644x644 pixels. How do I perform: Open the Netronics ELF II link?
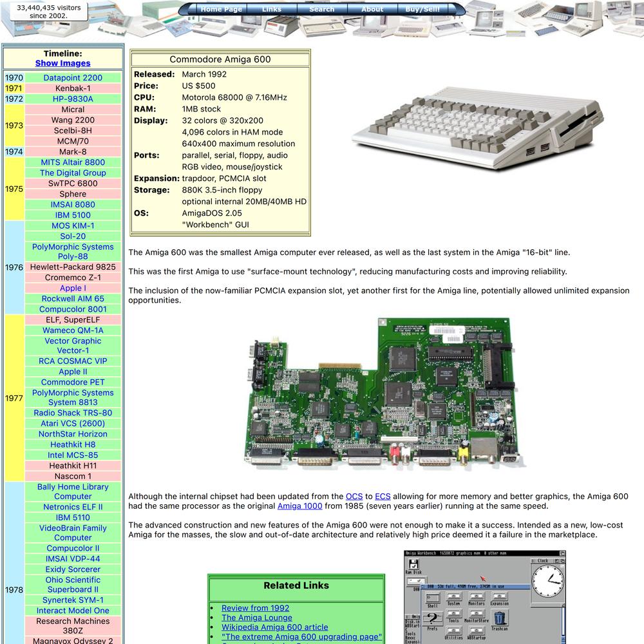pyautogui.click(x=73, y=507)
